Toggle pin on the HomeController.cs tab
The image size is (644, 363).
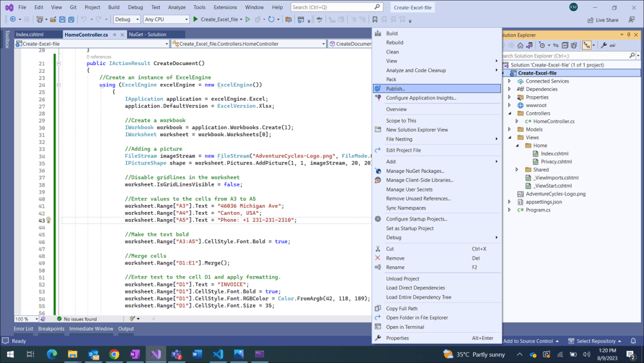[115, 34]
